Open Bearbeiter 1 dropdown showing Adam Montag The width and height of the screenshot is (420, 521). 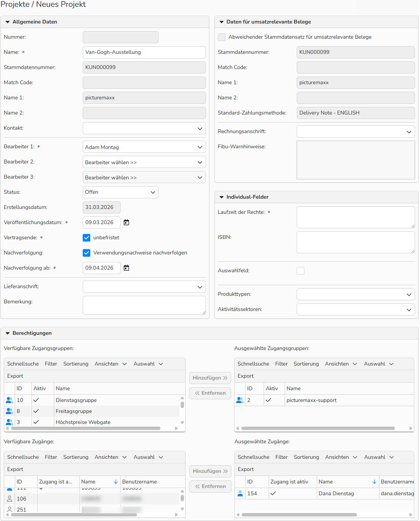(x=144, y=147)
